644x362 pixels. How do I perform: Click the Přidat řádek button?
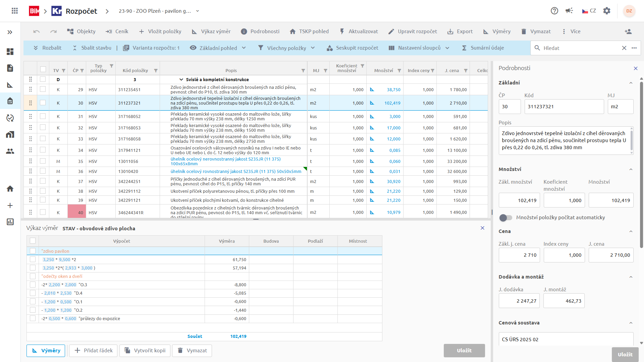(x=93, y=350)
